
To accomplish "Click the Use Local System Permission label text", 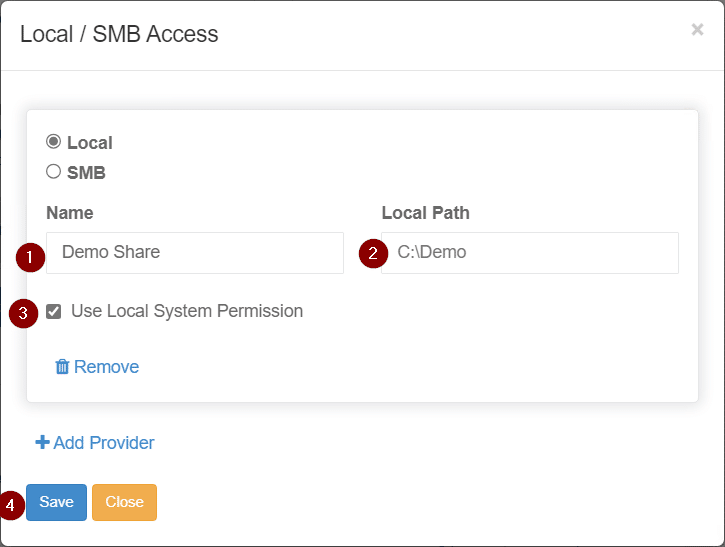I will tap(187, 311).
